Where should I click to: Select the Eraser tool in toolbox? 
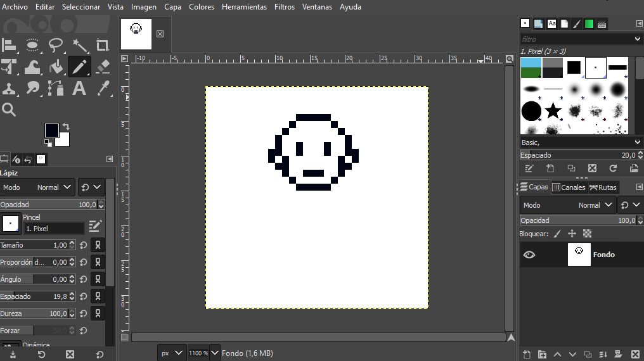tap(103, 66)
